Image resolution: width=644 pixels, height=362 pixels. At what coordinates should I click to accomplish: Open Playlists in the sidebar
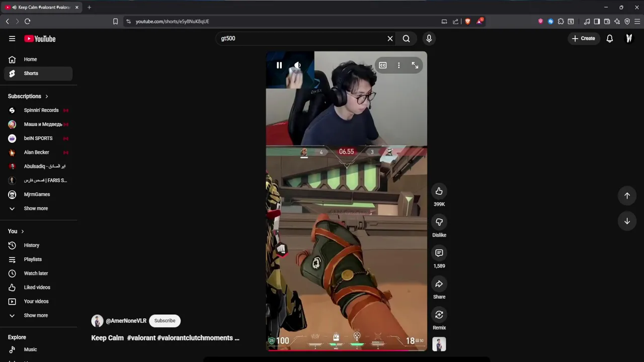(x=38, y=259)
